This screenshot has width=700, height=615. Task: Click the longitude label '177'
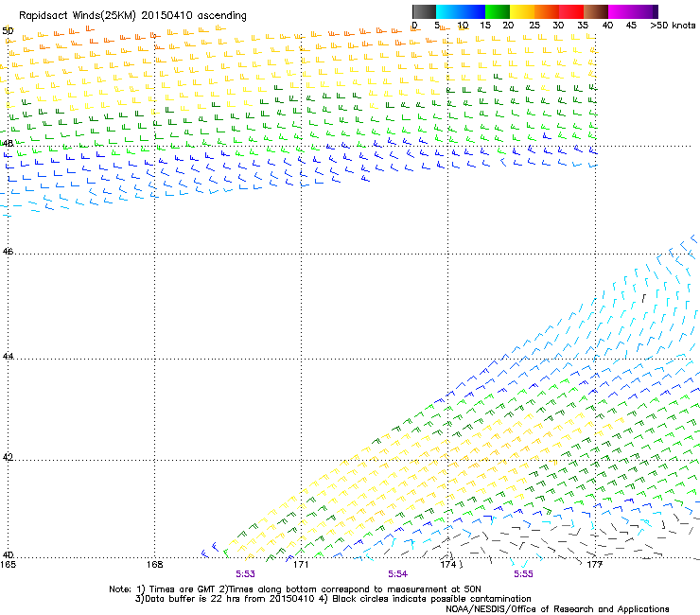[595, 565]
